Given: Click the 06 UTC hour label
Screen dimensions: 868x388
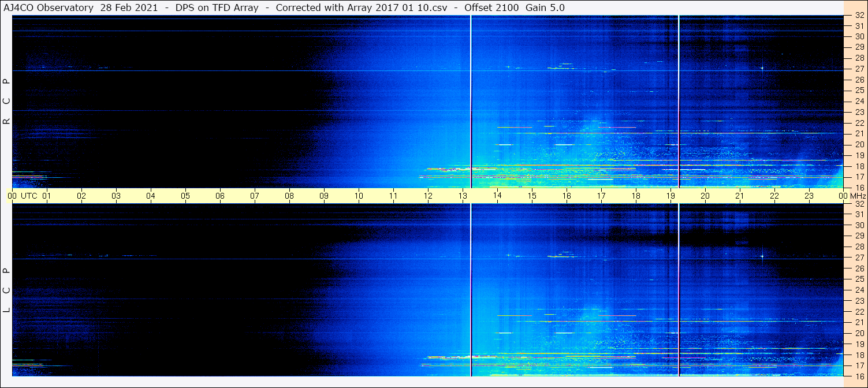Looking at the screenshot, I should tap(220, 196).
